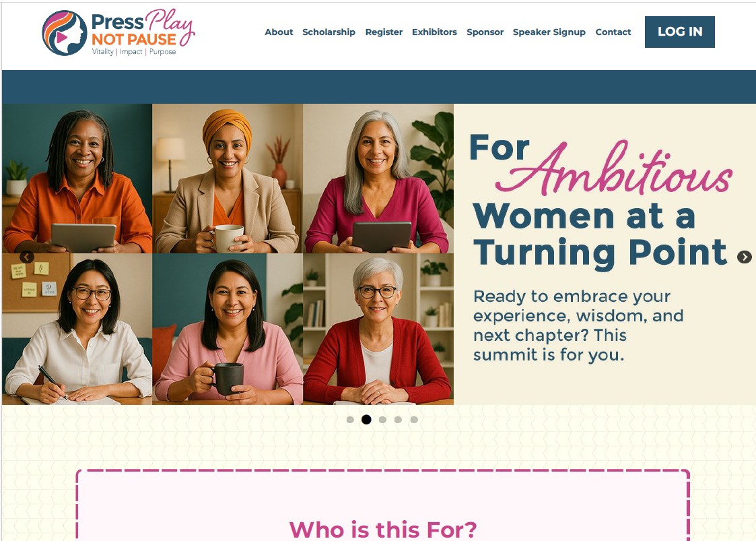The height and width of the screenshot is (541, 756).
Task: Click photo of woman with yellow headwrap
Action: [x=228, y=179]
